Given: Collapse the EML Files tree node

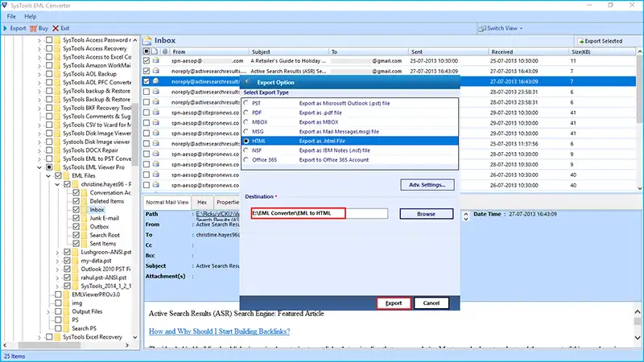Looking at the screenshot, I should click(x=48, y=176).
